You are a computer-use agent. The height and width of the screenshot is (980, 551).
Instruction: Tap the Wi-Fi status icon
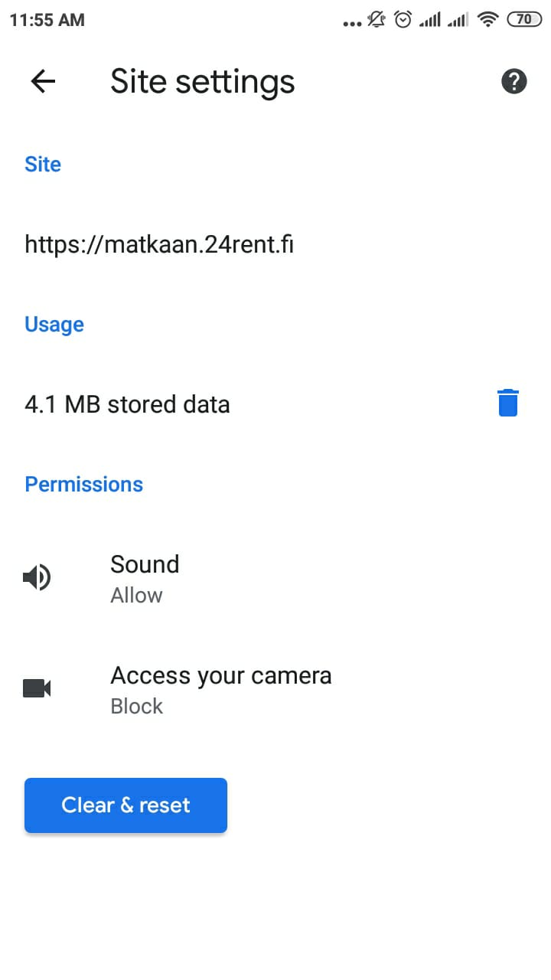(487, 20)
